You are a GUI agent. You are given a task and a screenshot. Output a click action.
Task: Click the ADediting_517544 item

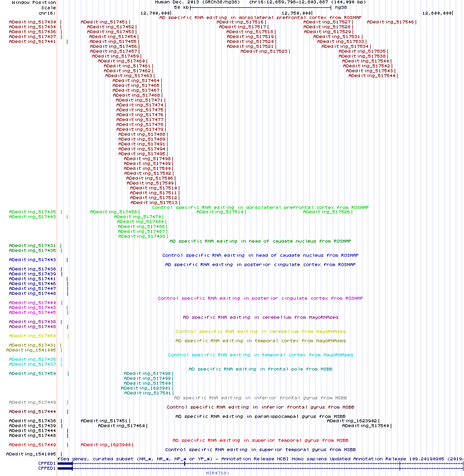click(372, 76)
